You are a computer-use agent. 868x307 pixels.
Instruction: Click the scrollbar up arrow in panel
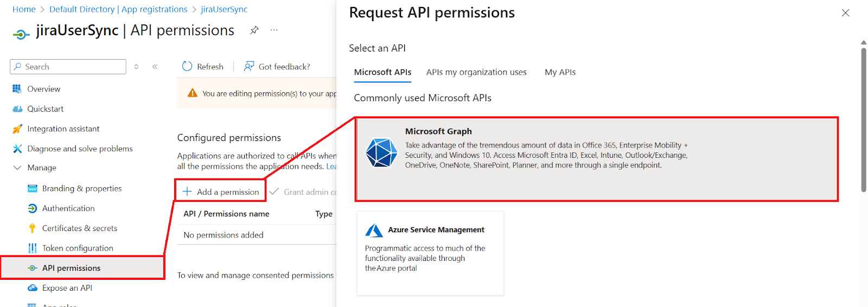click(864, 43)
